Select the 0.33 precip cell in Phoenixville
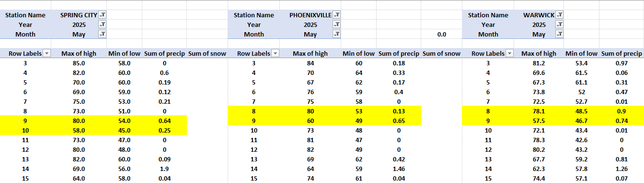 click(399, 73)
